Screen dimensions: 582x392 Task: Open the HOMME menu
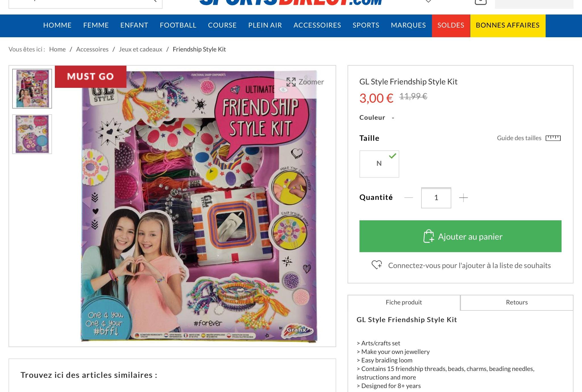click(x=57, y=25)
